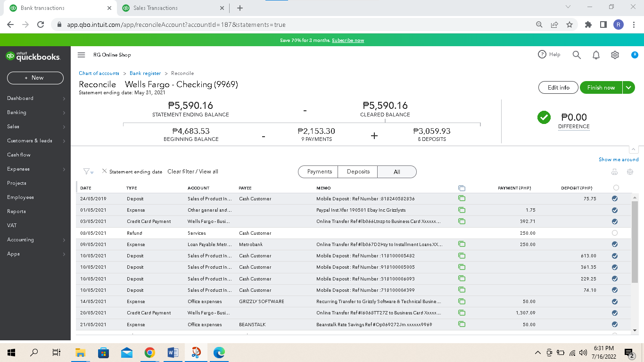Screen dimensions: 644x362
Task: Open the notifications bell icon
Action: 596,55
